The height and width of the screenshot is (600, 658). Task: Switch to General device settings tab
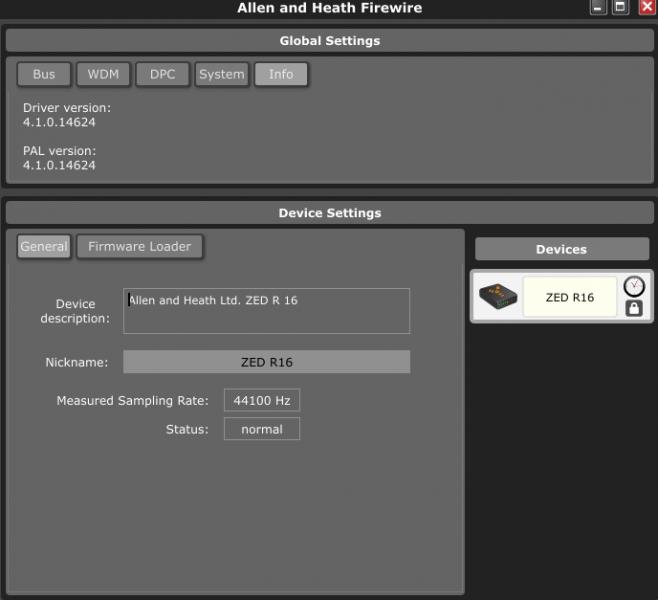[44, 246]
